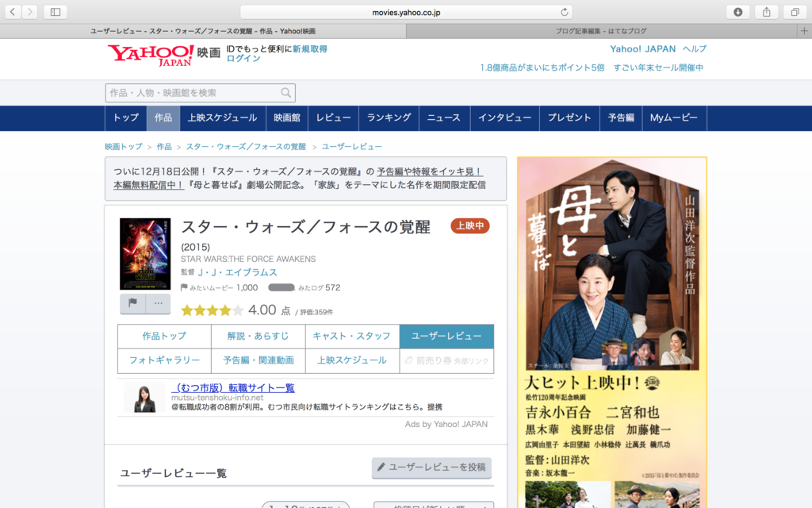The height and width of the screenshot is (508, 812).
Task: Open the ヘルプ link
Action: tap(695, 48)
